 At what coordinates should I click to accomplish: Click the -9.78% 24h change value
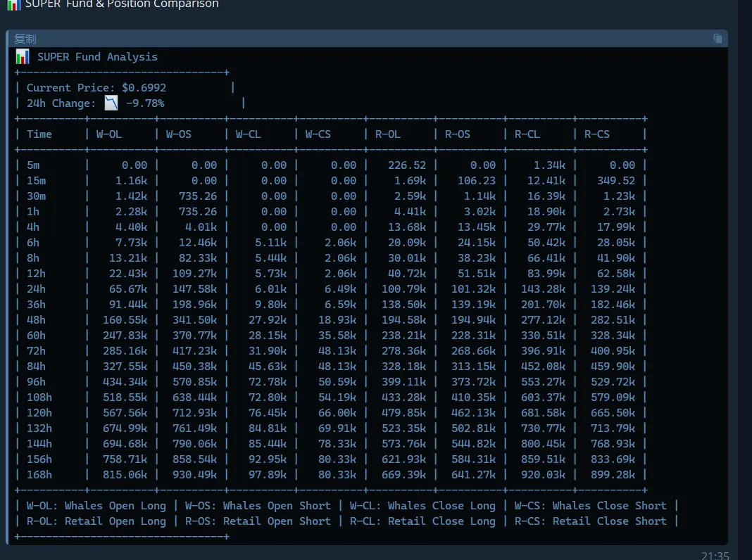pyautogui.click(x=145, y=103)
